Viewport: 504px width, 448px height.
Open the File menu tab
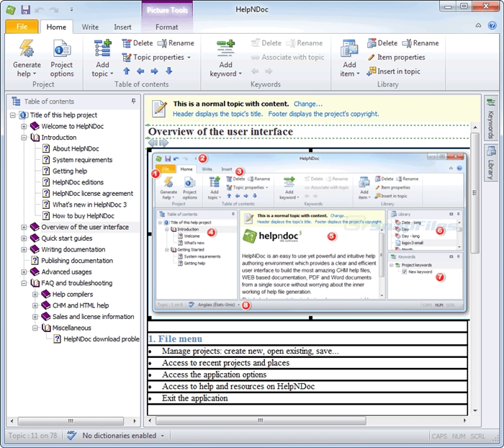(22, 27)
